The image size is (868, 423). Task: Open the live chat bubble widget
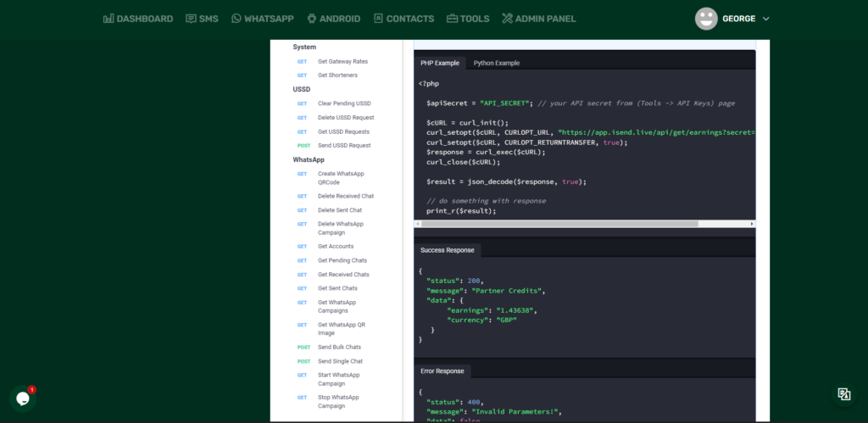point(23,398)
